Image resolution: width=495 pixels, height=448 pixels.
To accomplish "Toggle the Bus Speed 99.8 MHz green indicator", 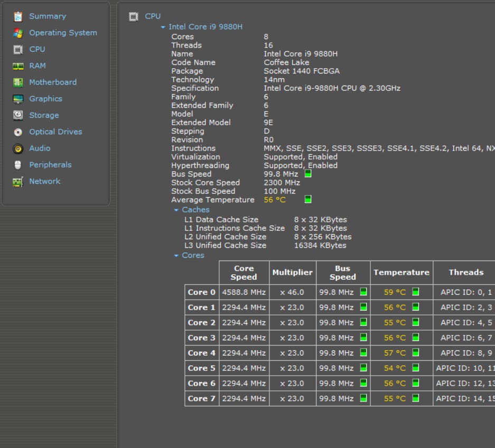I will tap(308, 173).
